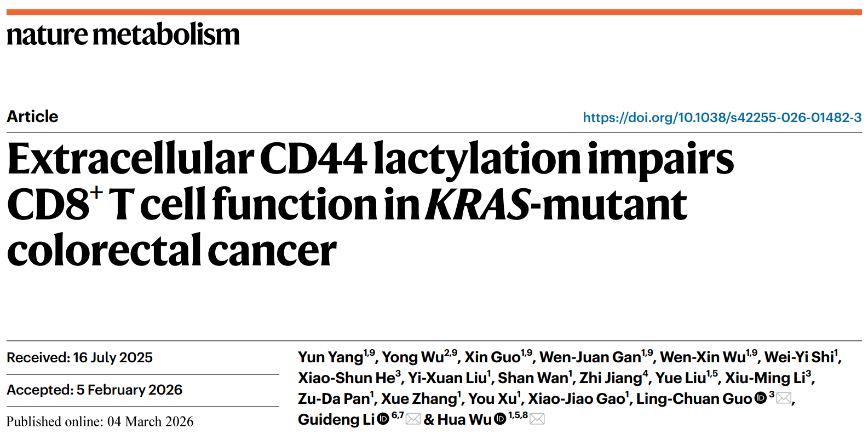This screenshot has height=434, width=868.
Task: Select author name Wen-Juan Gan
Action: click(x=590, y=357)
